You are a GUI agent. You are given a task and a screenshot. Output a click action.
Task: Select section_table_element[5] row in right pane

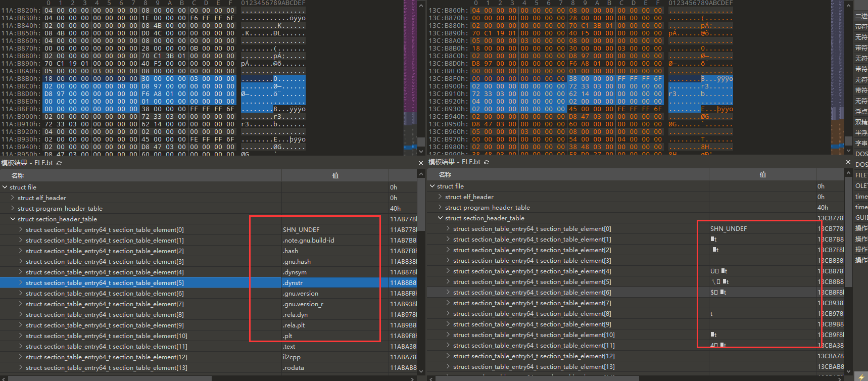636,282
